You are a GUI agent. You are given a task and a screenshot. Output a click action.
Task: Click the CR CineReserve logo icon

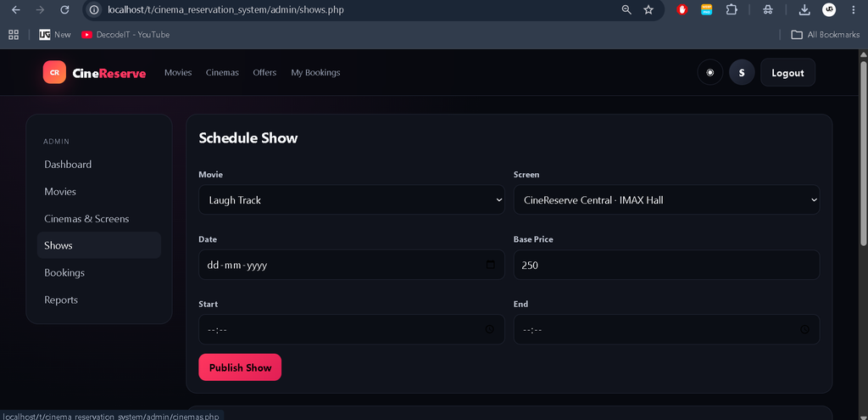[x=54, y=73]
